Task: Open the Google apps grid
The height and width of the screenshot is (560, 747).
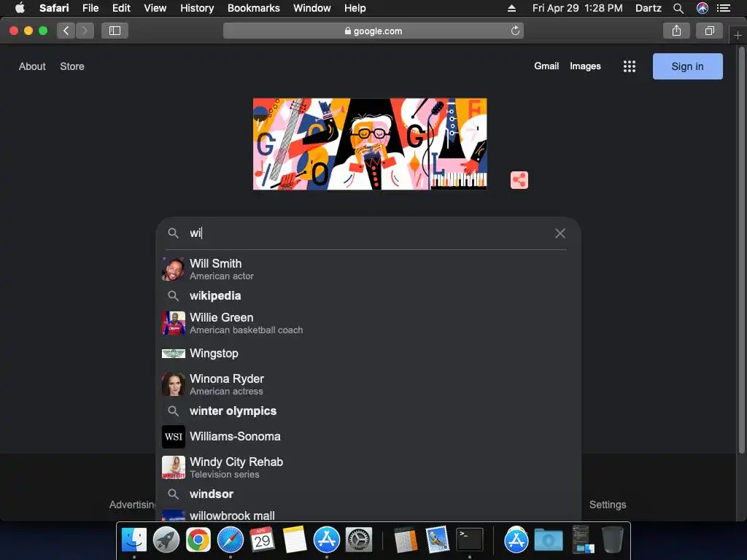Action: tap(630, 66)
